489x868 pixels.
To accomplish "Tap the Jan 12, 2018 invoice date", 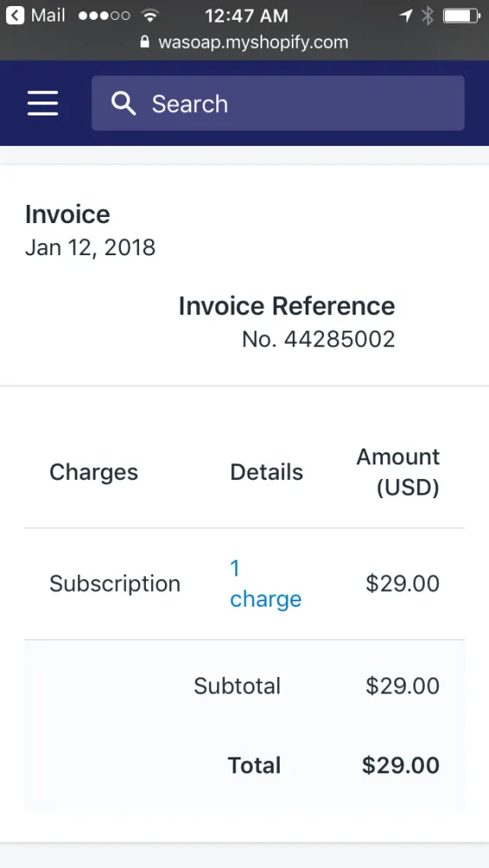I will pyautogui.click(x=90, y=247).
